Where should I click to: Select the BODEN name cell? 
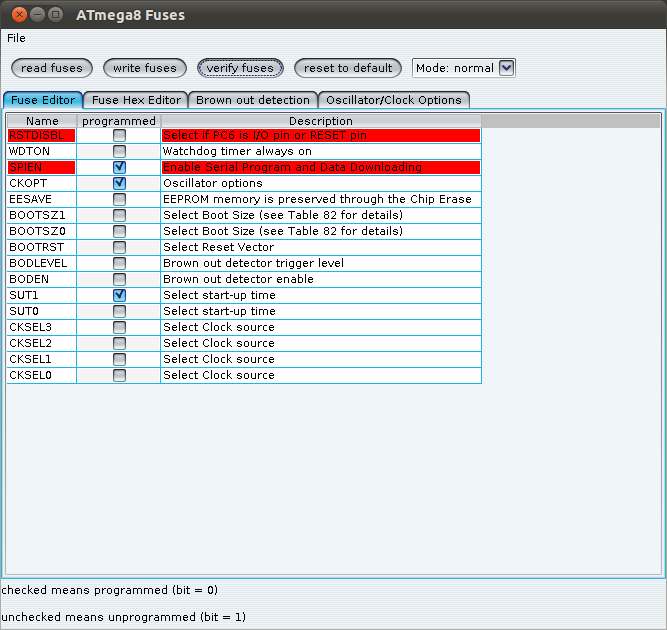[x=42, y=279]
